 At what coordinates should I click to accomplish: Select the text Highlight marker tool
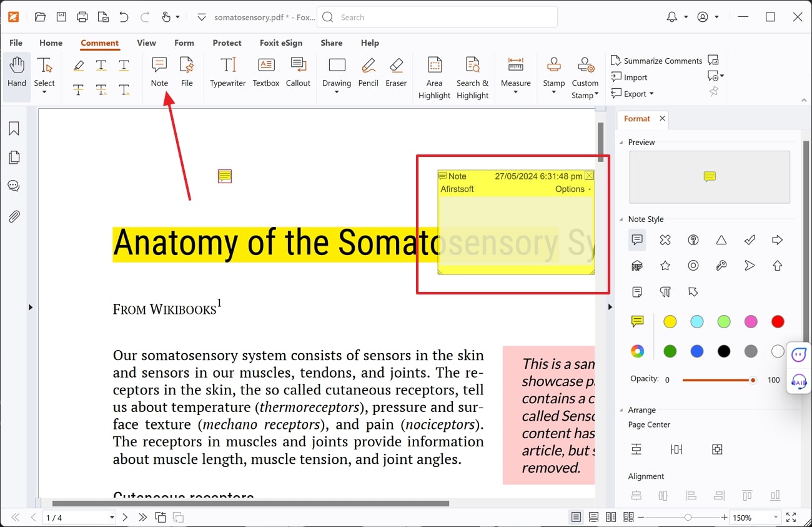tap(79, 65)
